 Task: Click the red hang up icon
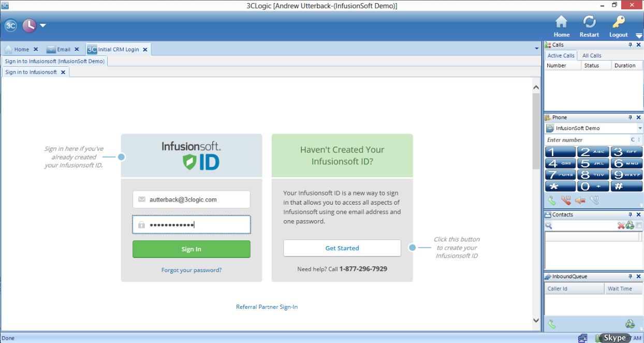pyautogui.click(x=566, y=201)
